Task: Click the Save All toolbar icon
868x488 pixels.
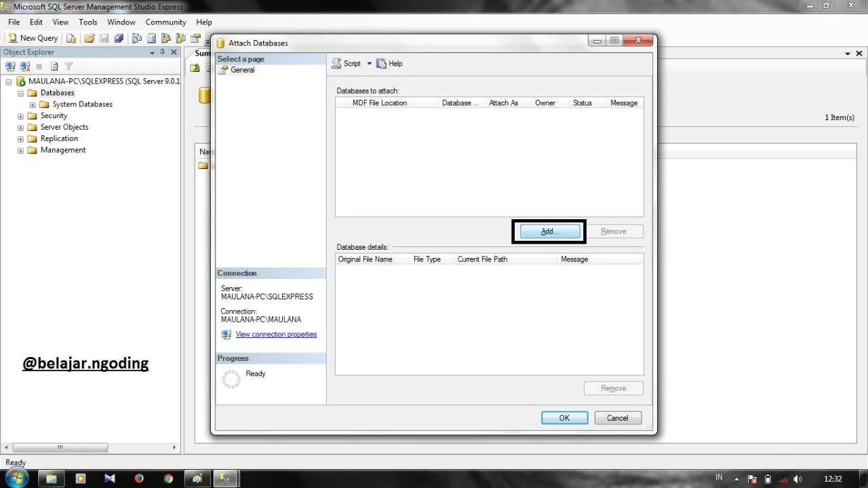Action: click(x=119, y=38)
